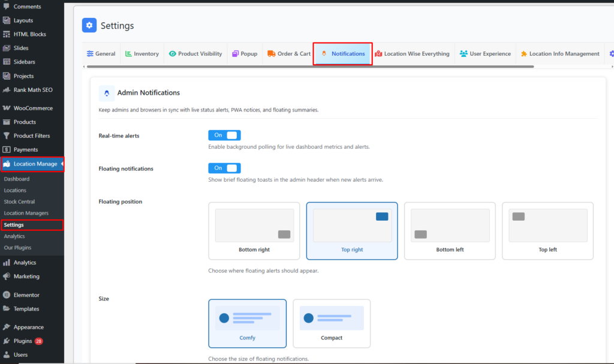Click the Admin Notifications bell icon
This screenshot has height=364, width=614.
[107, 93]
